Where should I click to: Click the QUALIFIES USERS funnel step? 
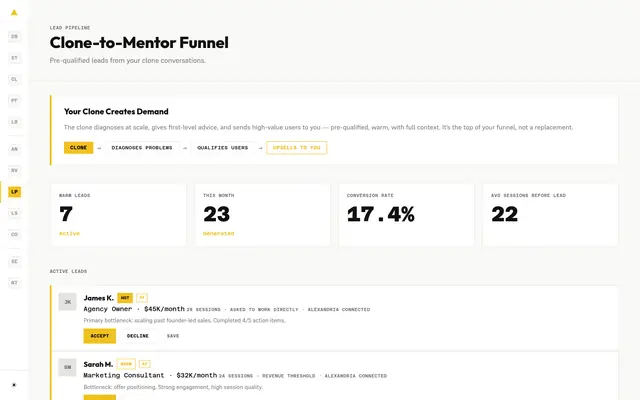tap(222, 148)
